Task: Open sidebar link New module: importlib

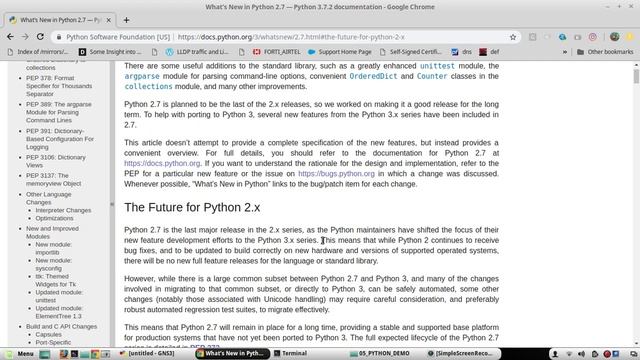Action: 53,248
